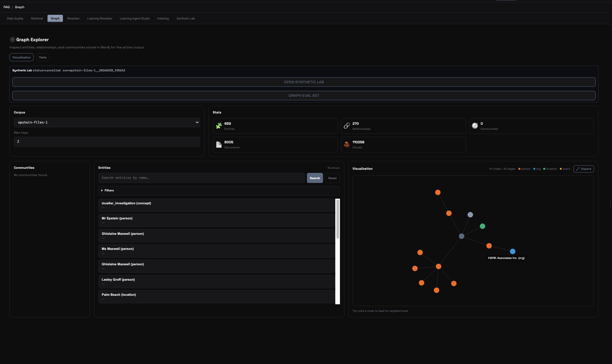The height and width of the screenshot is (364, 612).
Task: Click the org color dot in the legend
Action: click(x=534, y=169)
